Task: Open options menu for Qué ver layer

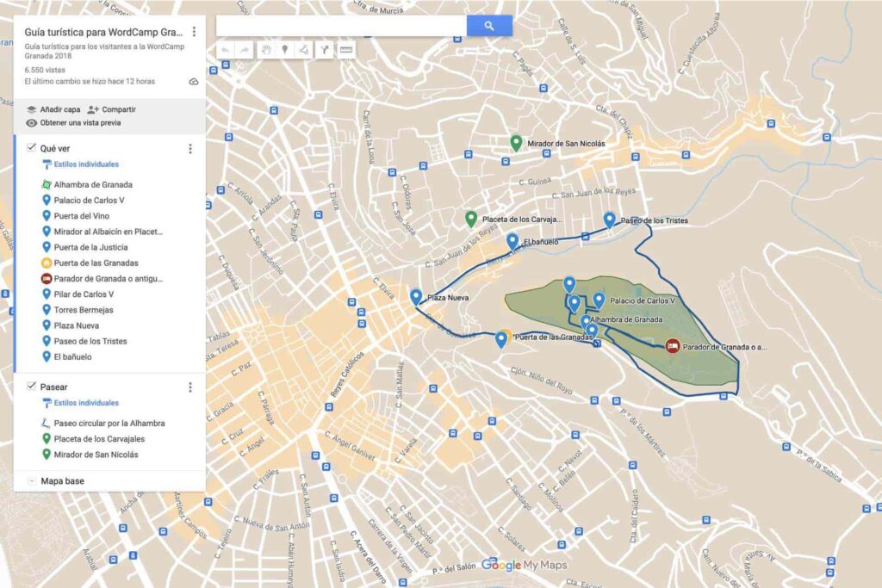Action: [189, 147]
